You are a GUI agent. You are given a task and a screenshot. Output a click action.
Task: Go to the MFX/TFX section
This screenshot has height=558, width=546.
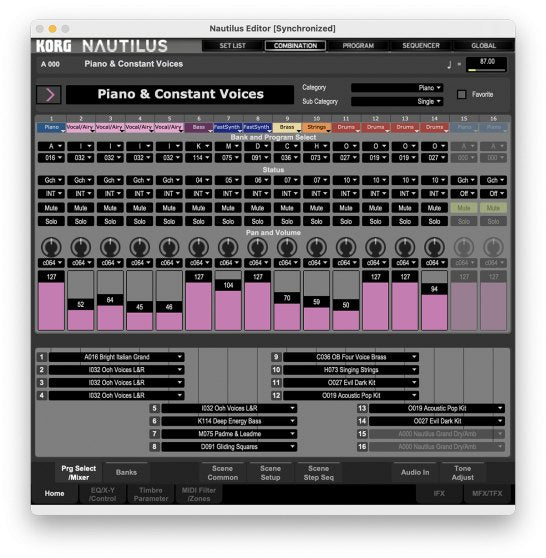tap(487, 494)
